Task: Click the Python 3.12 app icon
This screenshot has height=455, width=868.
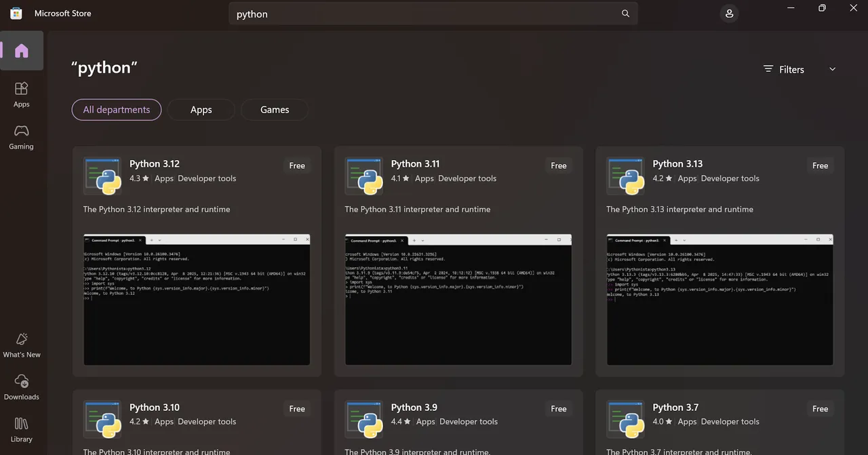Action: pyautogui.click(x=102, y=176)
